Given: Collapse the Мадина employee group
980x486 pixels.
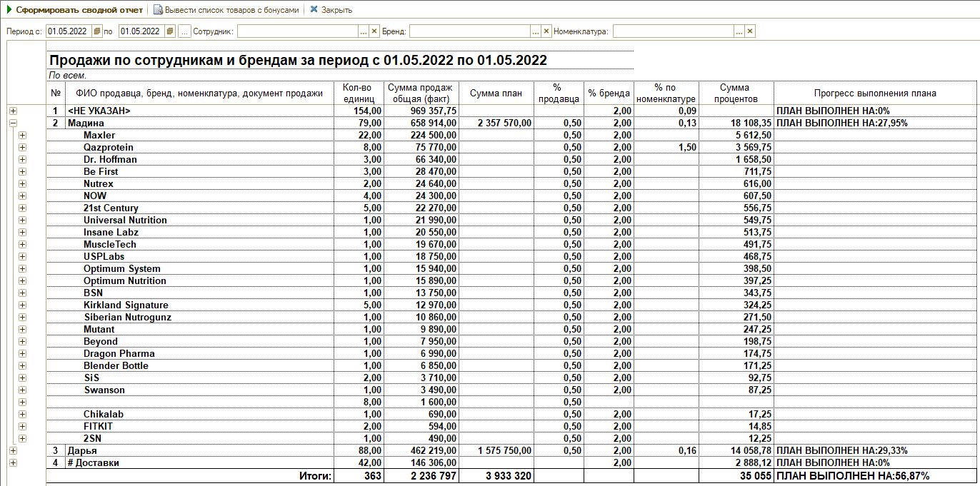Looking at the screenshot, I should click(13, 123).
